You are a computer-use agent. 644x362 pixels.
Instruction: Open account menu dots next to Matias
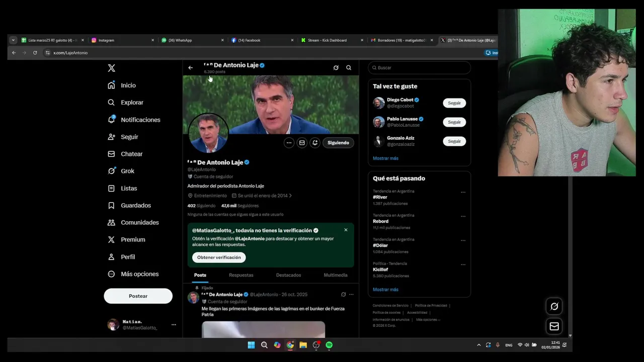tap(174, 325)
